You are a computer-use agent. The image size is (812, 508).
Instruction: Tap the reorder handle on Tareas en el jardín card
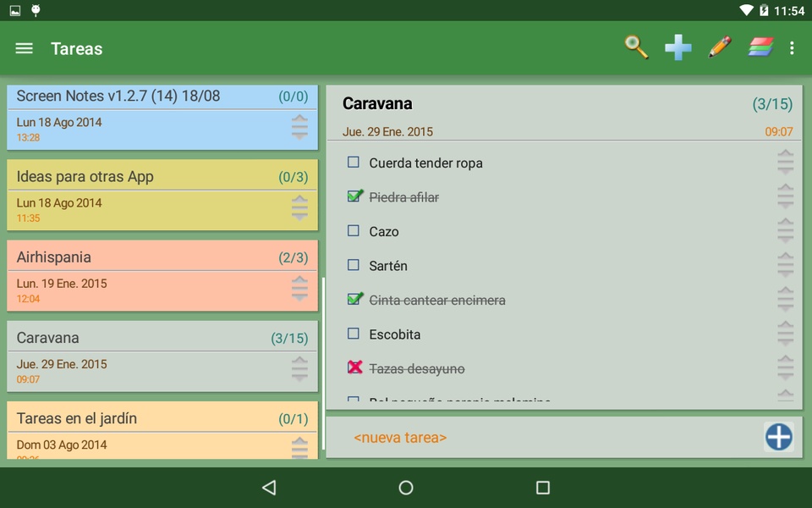(x=299, y=448)
